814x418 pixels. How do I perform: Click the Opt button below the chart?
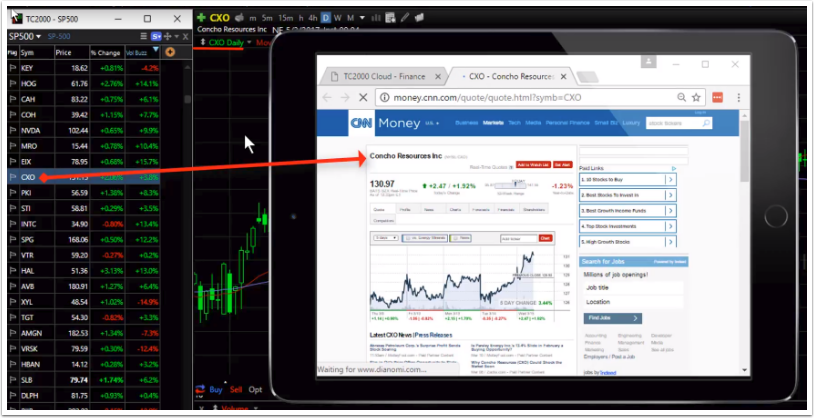[255, 389]
